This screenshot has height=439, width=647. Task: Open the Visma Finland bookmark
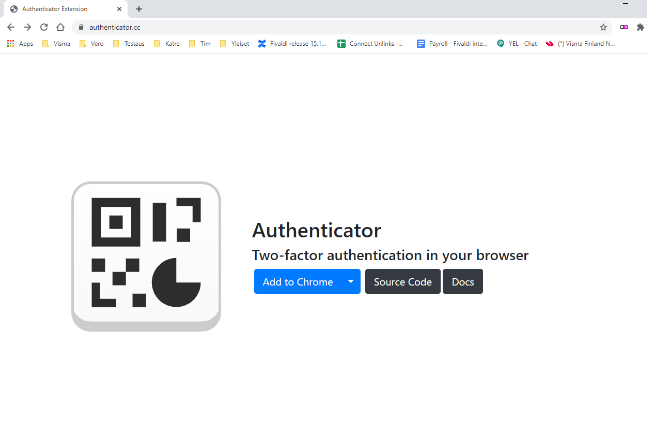[580, 43]
